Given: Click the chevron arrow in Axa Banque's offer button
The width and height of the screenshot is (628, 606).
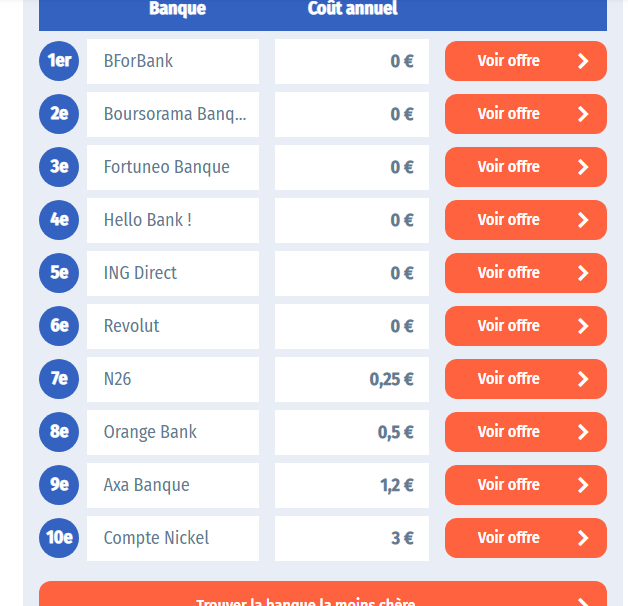Looking at the screenshot, I should (x=584, y=485).
